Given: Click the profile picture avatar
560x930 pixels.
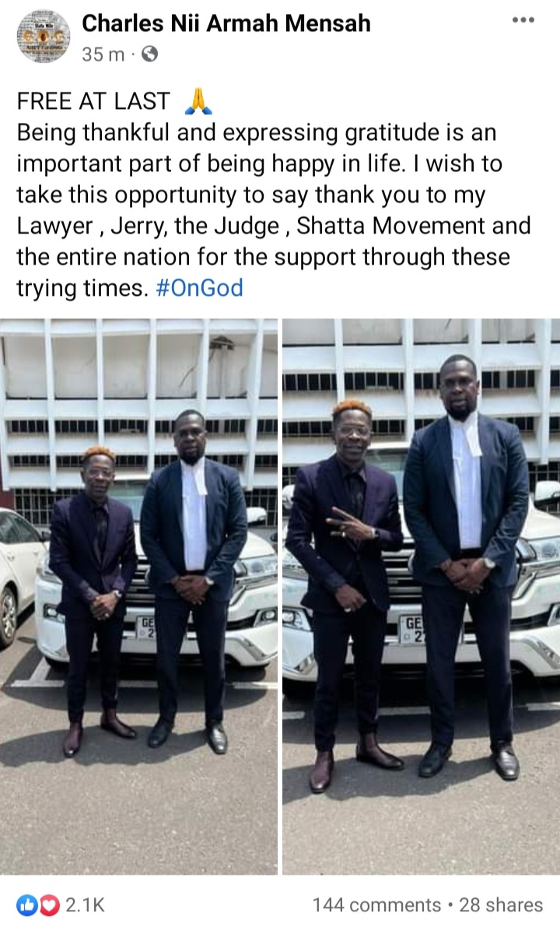Looking at the screenshot, I should click(x=44, y=37).
